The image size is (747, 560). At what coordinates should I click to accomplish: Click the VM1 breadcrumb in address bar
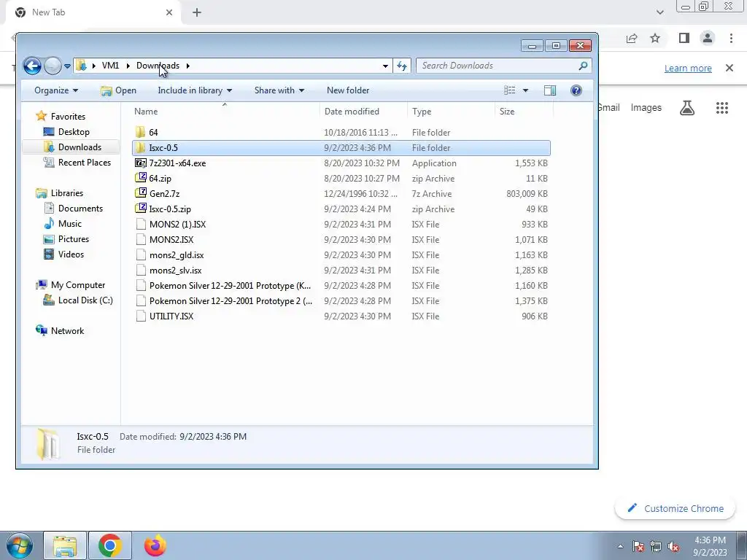point(111,66)
